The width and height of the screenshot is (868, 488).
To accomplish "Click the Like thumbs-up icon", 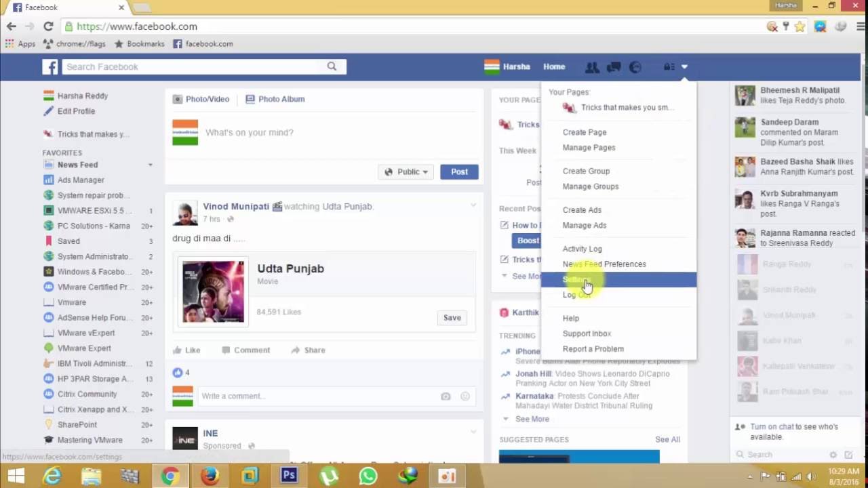I will pos(178,350).
